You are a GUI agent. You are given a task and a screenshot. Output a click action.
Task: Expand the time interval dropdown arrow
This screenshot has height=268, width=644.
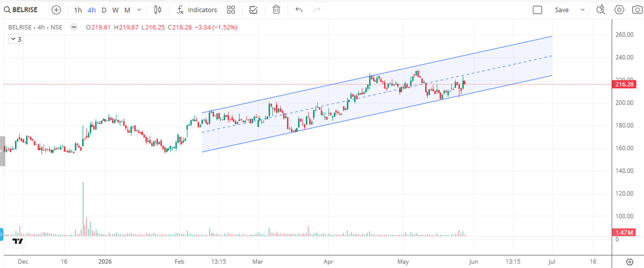(x=140, y=10)
